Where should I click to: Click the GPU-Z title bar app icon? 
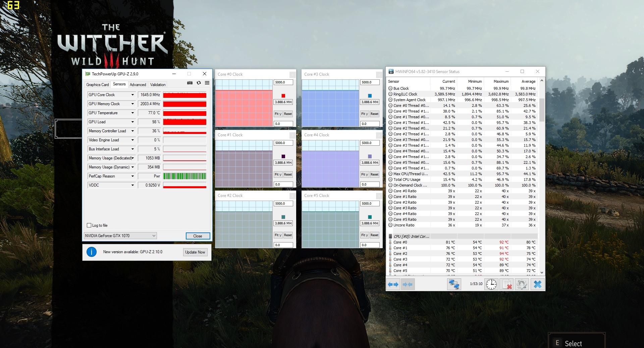88,74
